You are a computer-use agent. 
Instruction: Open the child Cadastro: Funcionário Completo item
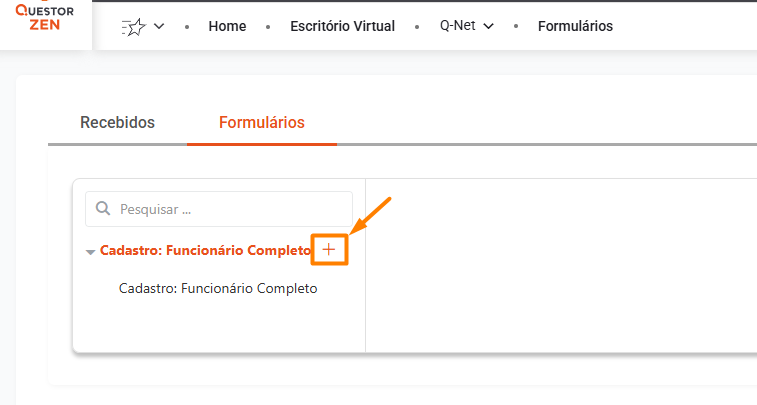pyautogui.click(x=217, y=289)
